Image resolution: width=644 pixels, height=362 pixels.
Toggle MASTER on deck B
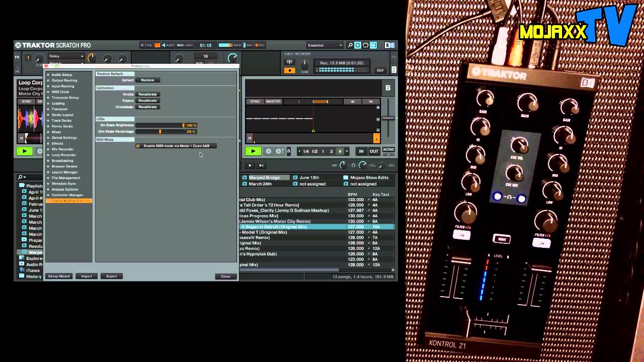[x=273, y=102]
